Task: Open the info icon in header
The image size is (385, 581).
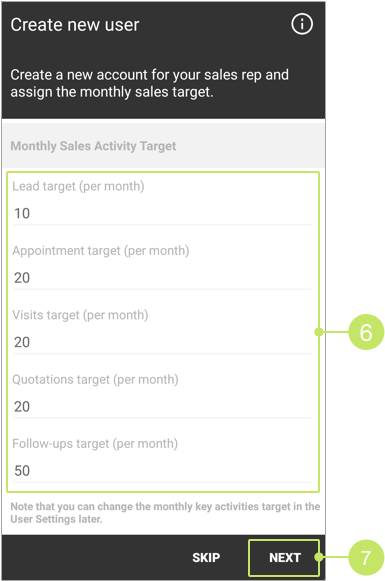Action: point(302,24)
